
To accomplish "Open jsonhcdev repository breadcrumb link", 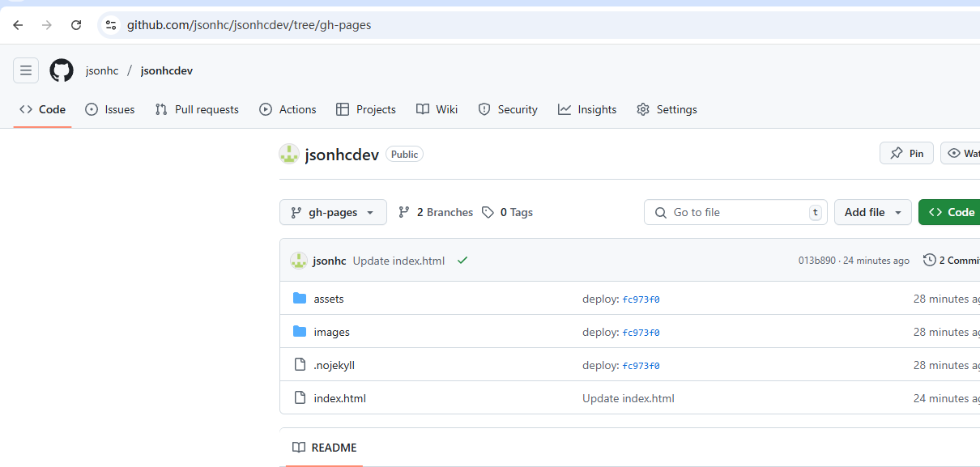I will pyautogui.click(x=167, y=70).
